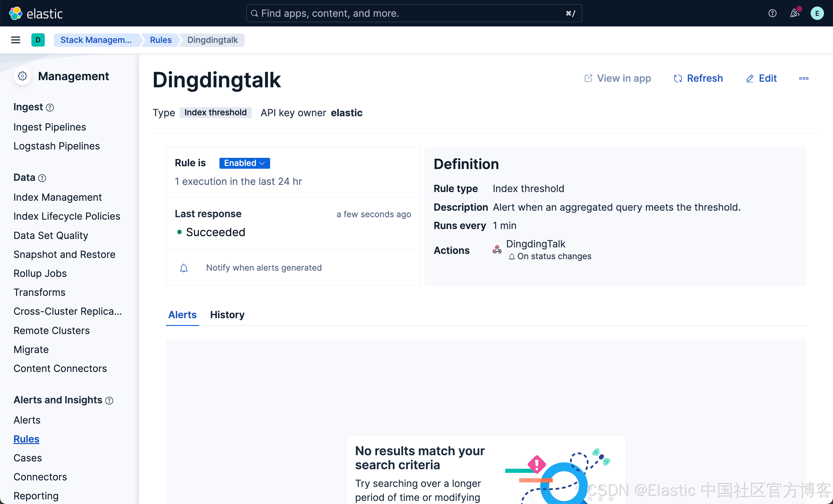Click the Ingest help question icon

pos(50,108)
